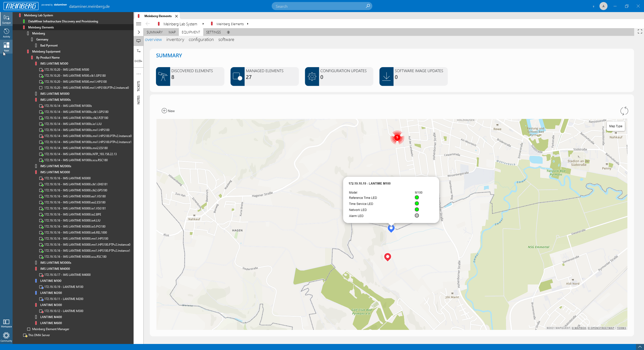
Task: Toggle full screen view icon
Action: 640,31
